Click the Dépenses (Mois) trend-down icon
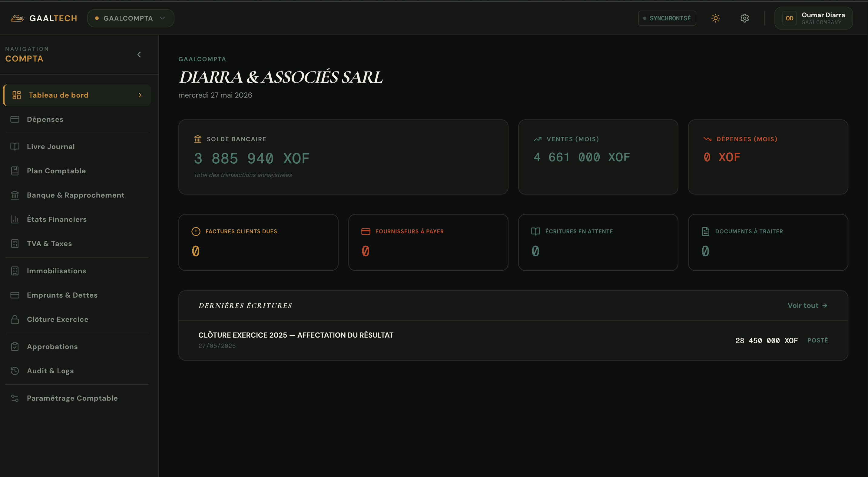Image resolution: width=868 pixels, height=477 pixels. pos(707,139)
